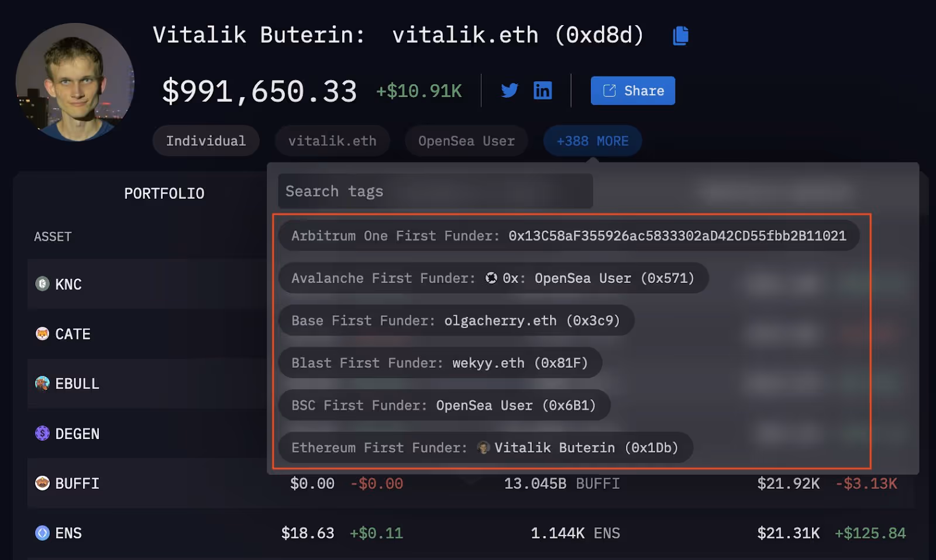The width and height of the screenshot is (936, 560).
Task: Click the 1.144K ENS holdings value
Action: point(575,534)
